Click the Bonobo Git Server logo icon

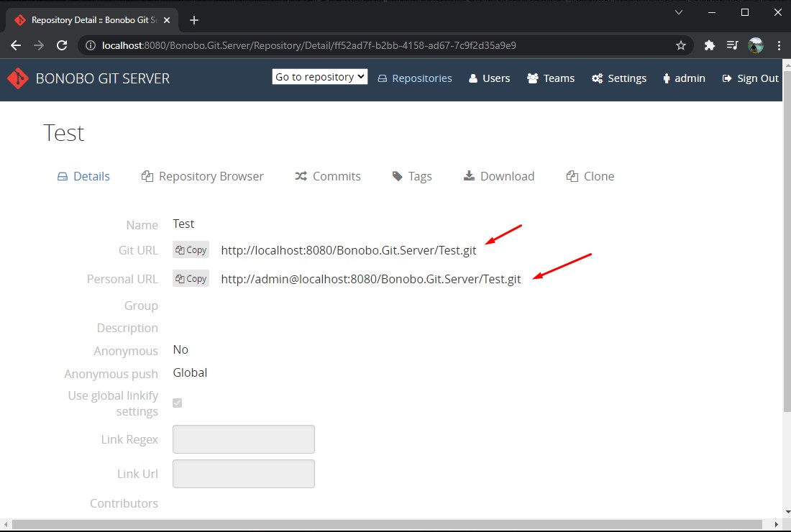18,78
